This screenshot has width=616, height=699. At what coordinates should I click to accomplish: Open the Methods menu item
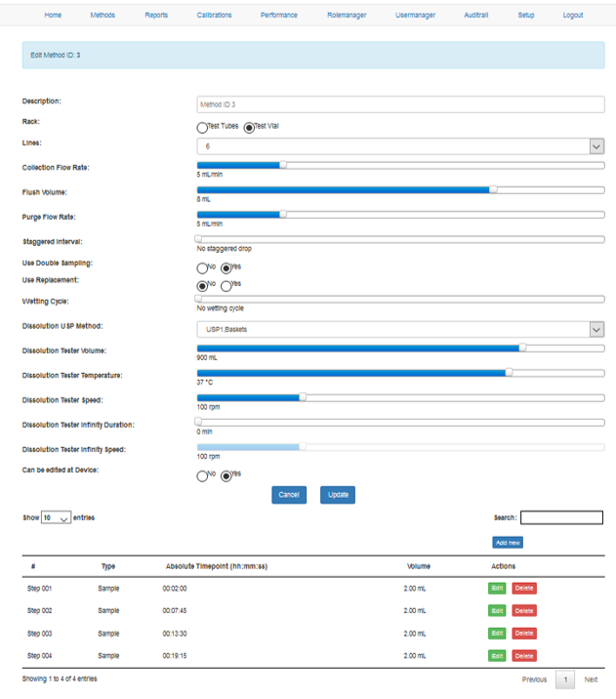pyautogui.click(x=103, y=16)
